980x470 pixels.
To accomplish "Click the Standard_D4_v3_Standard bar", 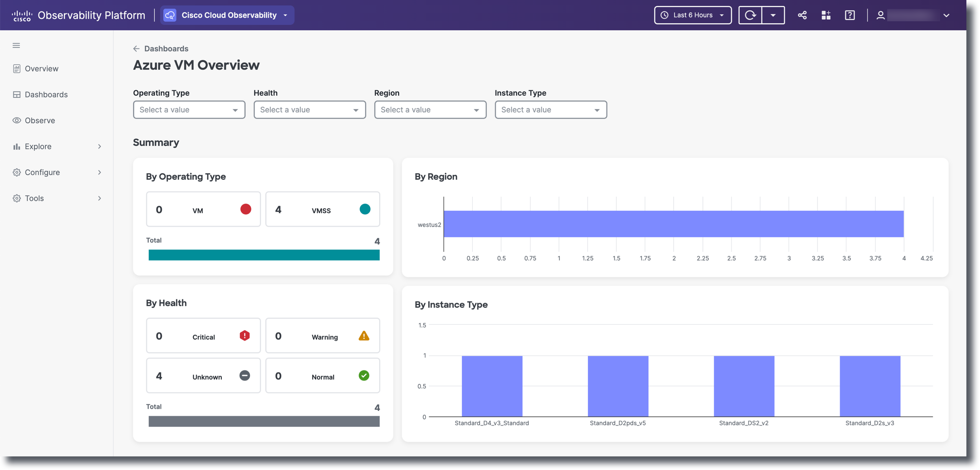I will [492, 386].
